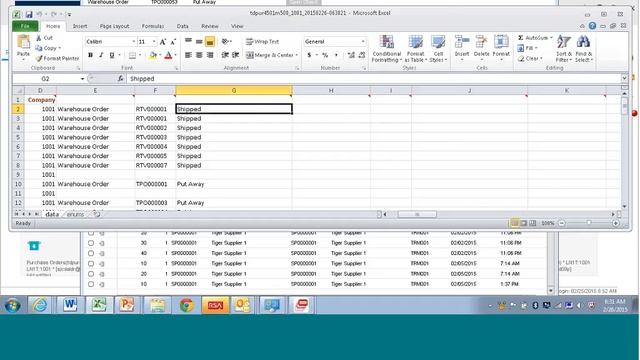The image size is (640, 360).
Task: Open Conditional Formatting icon
Action: [387, 42]
